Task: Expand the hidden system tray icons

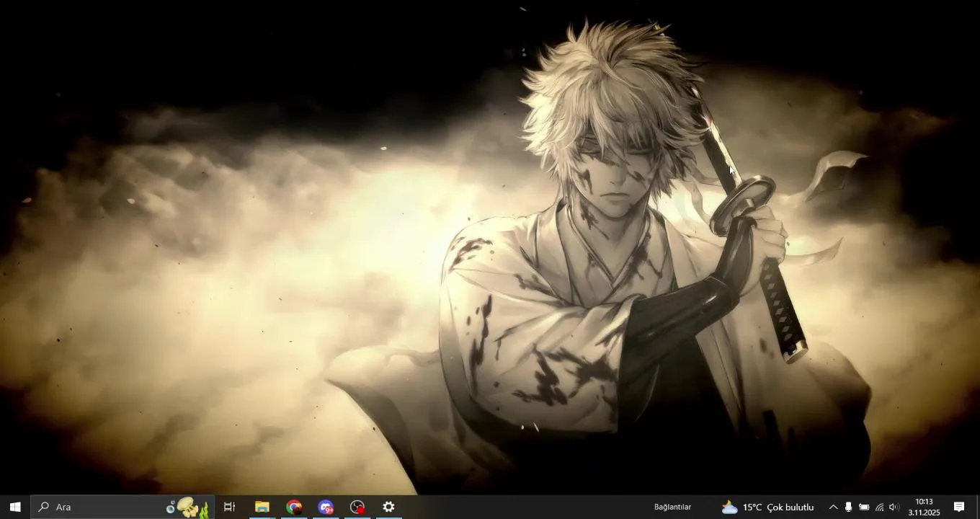Action: point(833,507)
